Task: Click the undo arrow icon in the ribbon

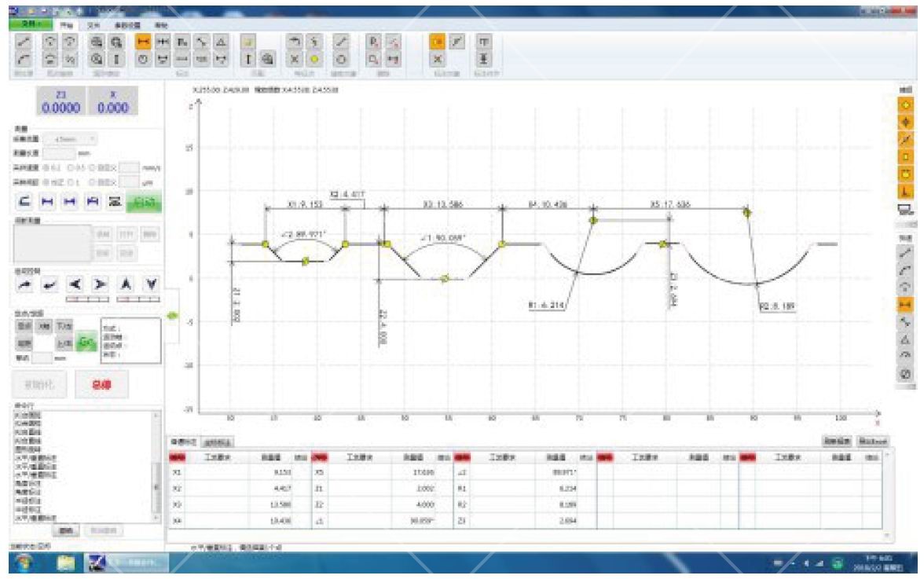Action: click(294, 41)
